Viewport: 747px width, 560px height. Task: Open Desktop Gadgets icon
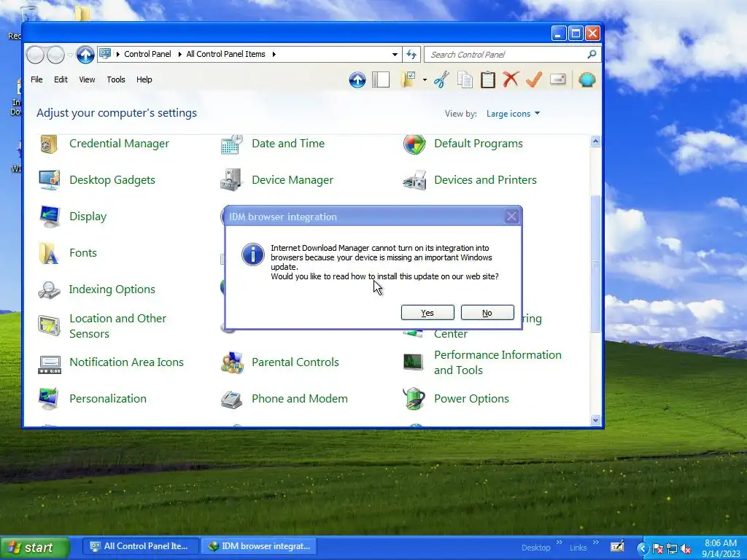point(49,180)
